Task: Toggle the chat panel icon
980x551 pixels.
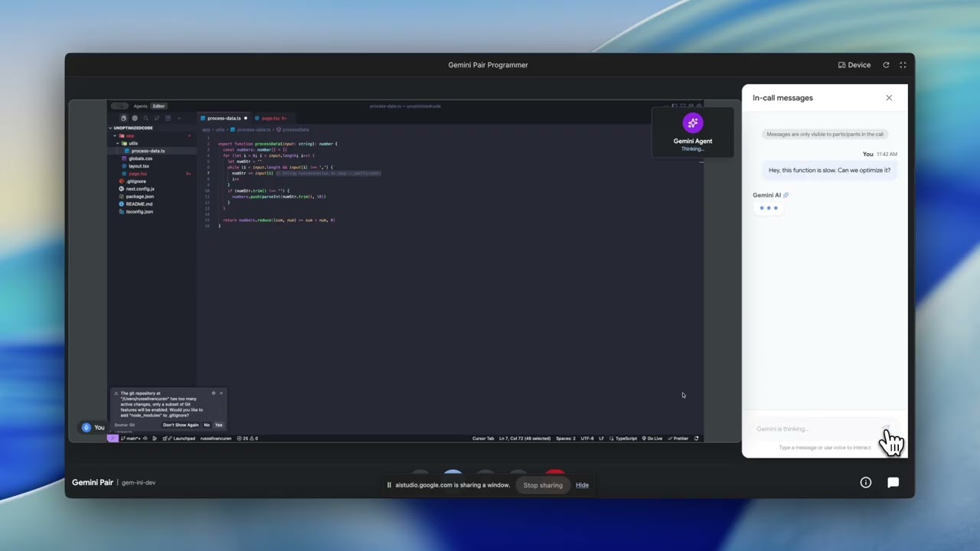Action: (893, 483)
